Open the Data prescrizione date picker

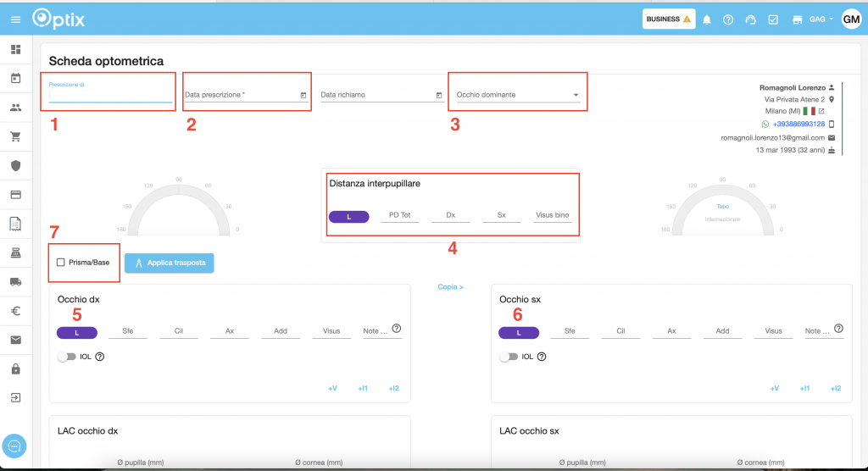(x=303, y=95)
